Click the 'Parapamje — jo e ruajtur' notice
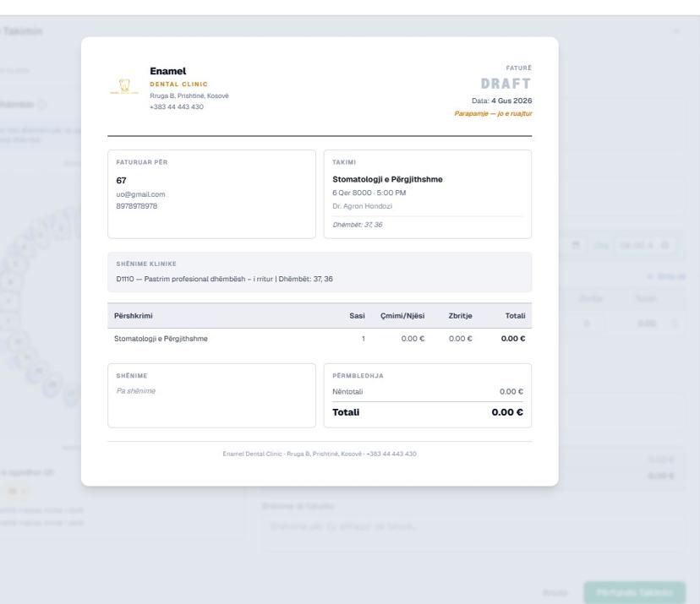The image size is (700, 604). 494,113
